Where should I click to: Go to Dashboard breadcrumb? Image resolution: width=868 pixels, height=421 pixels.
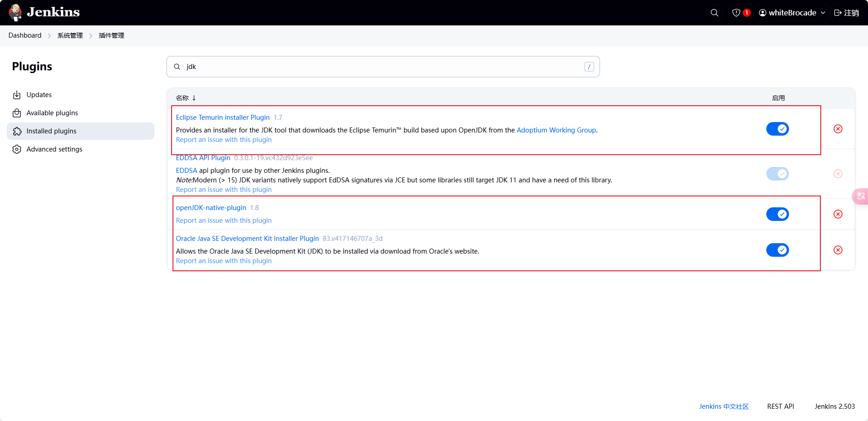tap(25, 35)
